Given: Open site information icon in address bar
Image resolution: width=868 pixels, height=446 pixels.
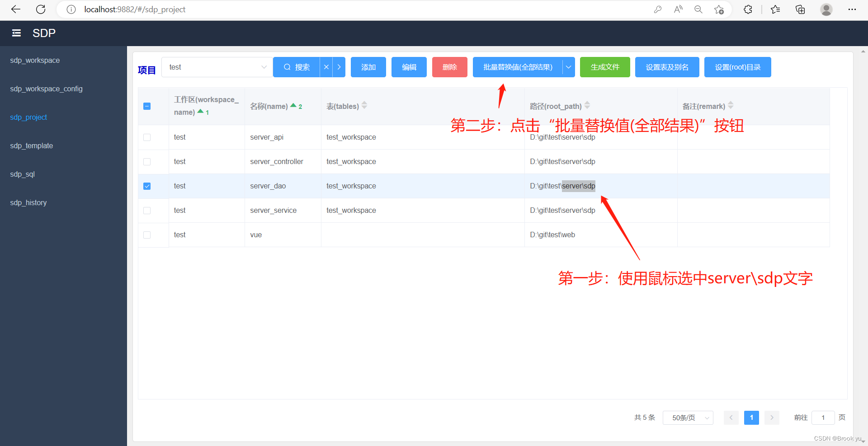Looking at the screenshot, I should [x=71, y=9].
